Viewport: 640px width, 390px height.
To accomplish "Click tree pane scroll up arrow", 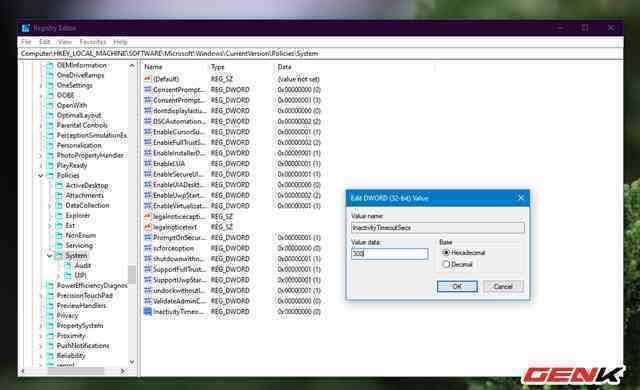I will [x=132, y=65].
